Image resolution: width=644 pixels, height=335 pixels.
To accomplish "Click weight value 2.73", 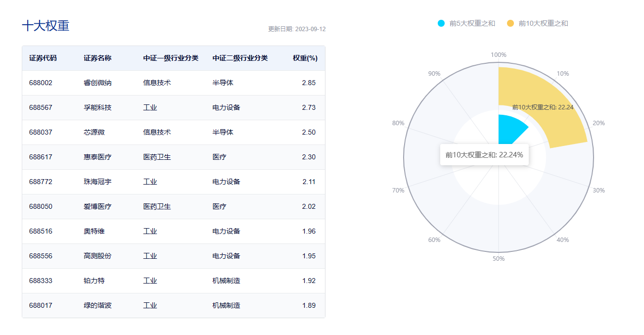I will (x=309, y=107).
